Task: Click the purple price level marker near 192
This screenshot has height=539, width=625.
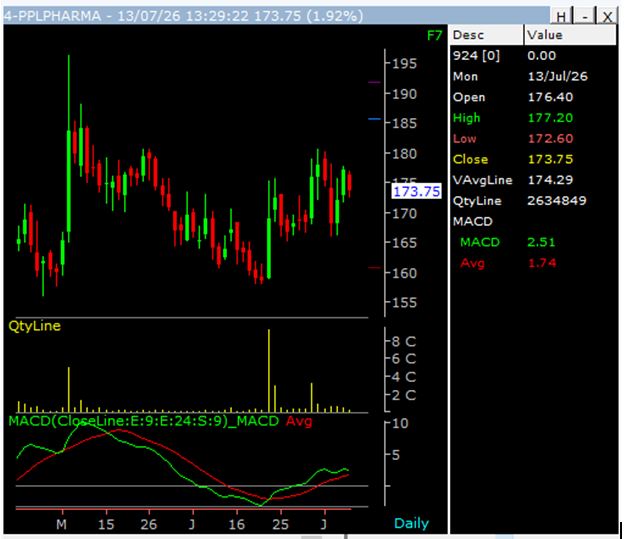Action: click(374, 83)
